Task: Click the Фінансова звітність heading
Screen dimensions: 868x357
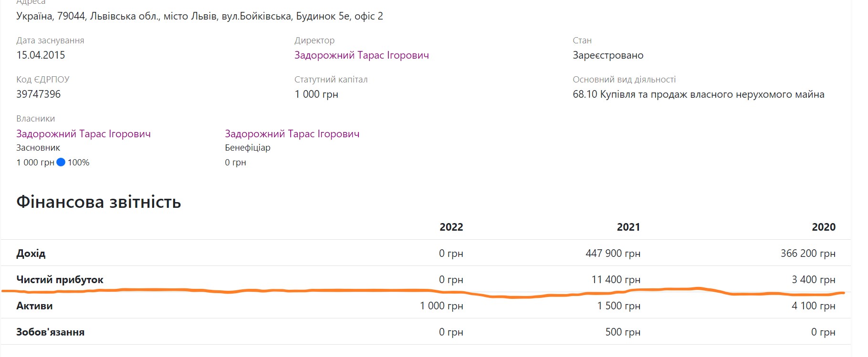Action: pos(99,202)
